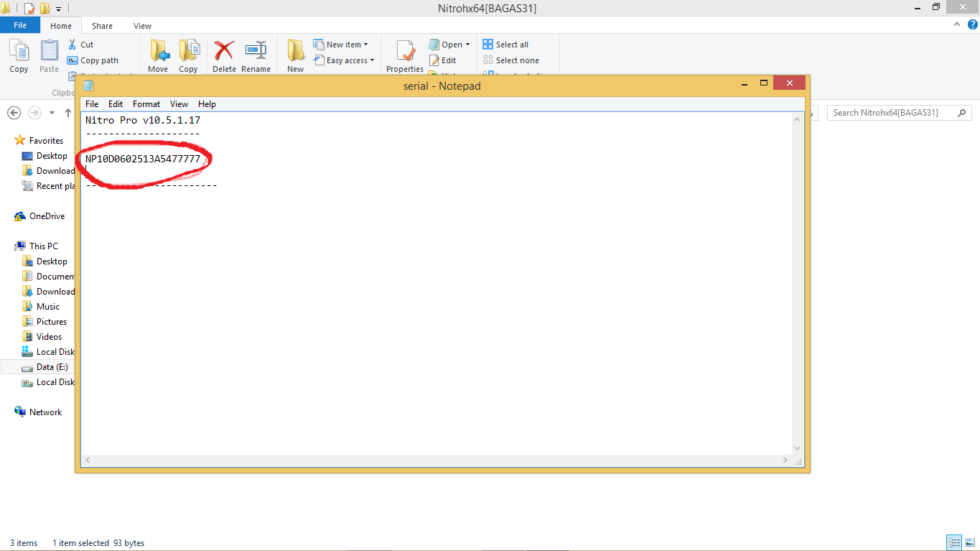Open Notepad Edit menu
Screen dimensions: 980x551
point(116,104)
